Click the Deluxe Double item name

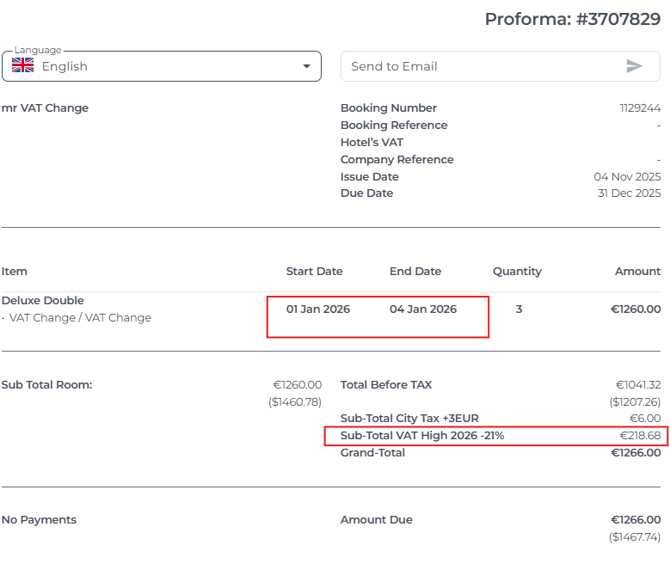pos(43,300)
